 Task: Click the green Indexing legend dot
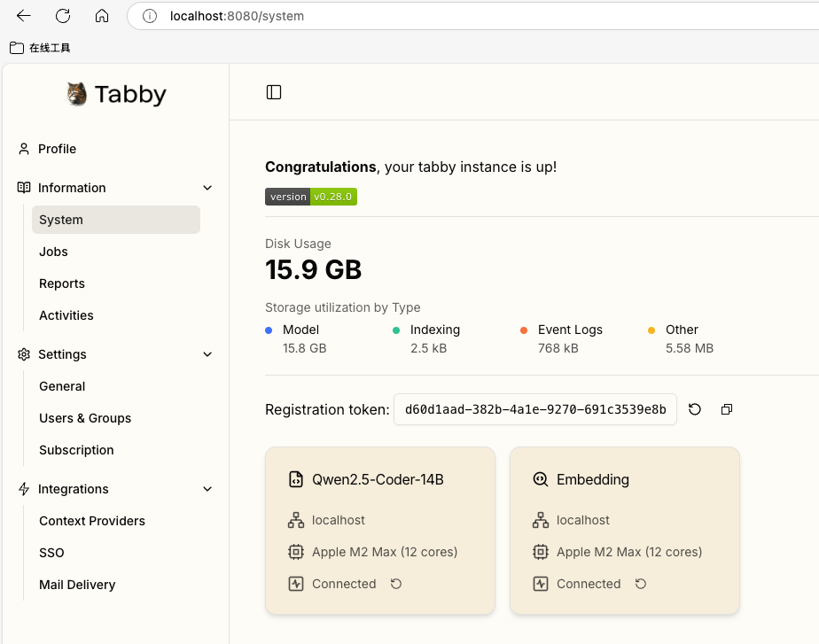[x=396, y=330]
